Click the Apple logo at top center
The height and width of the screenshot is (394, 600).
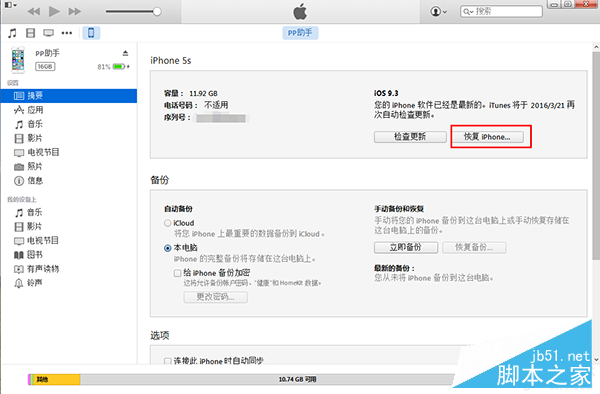[x=300, y=11]
